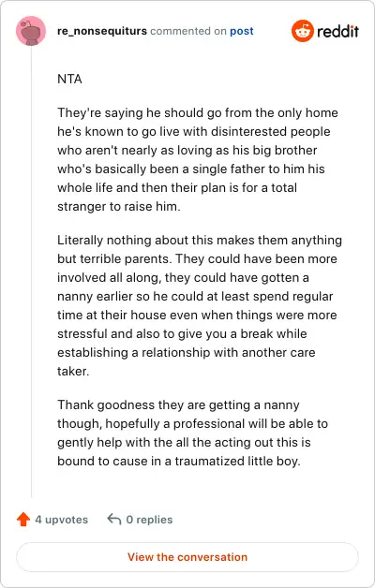This screenshot has height=588, width=375.
Task: Click the "0 replies" count label
Action: point(149,520)
